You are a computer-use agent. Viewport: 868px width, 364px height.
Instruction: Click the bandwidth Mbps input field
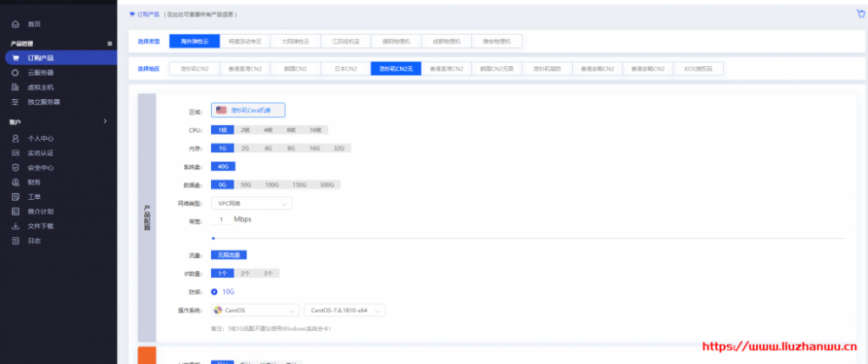[222, 220]
